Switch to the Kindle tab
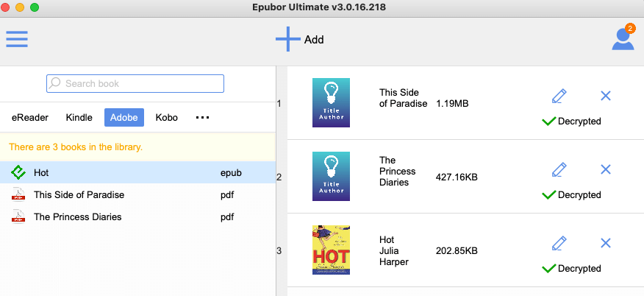This screenshot has height=296, width=644. (x=79, y=118)
